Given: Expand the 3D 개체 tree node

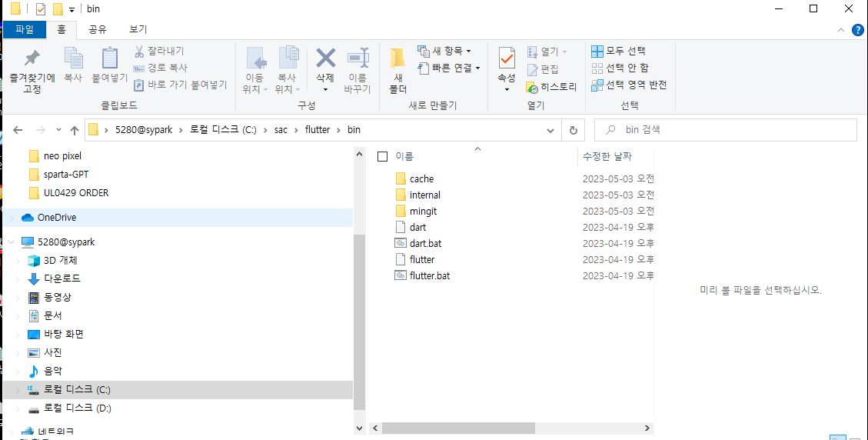Looking at the screenshot, I should pos(18,261).
